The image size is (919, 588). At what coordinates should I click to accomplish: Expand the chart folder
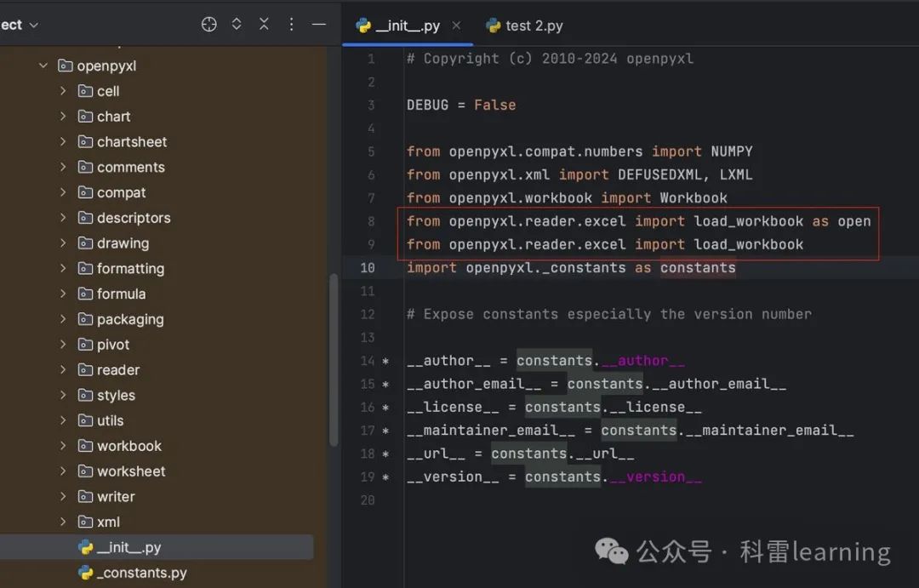point(63,116)
